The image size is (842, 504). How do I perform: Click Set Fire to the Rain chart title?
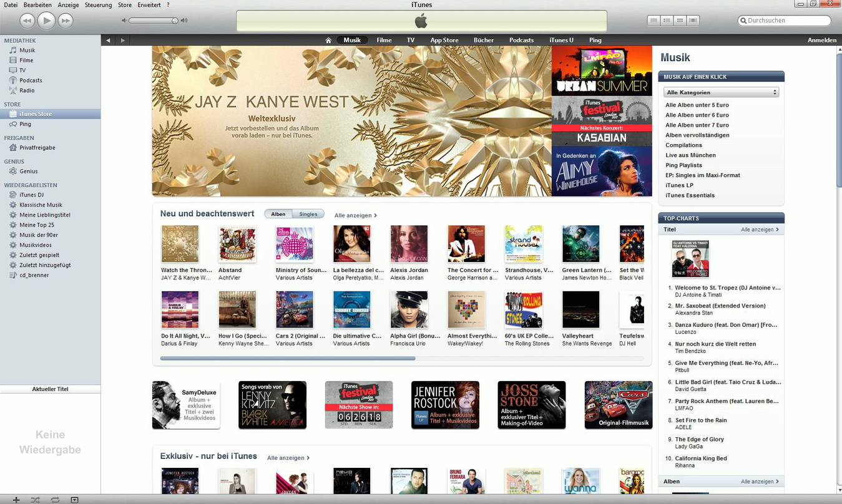pyautogui.click(x=701, y=420)
